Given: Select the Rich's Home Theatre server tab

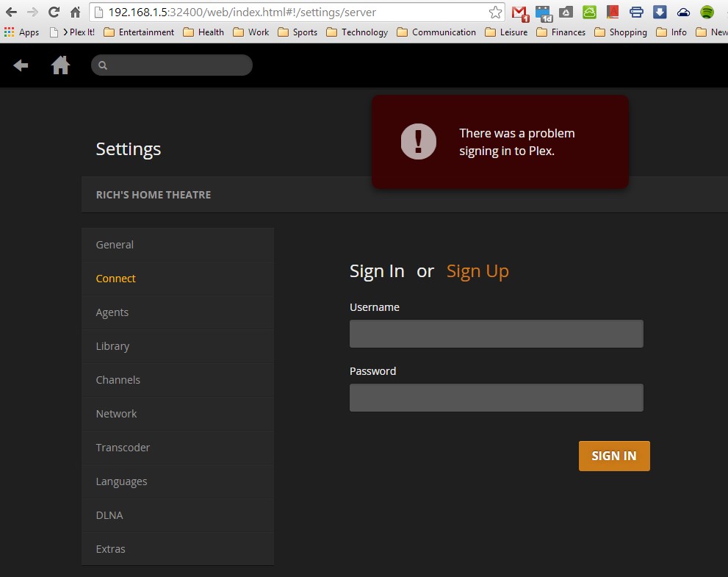Looking at the screenshot, I should pyautogui.click(x=154, y=195).
